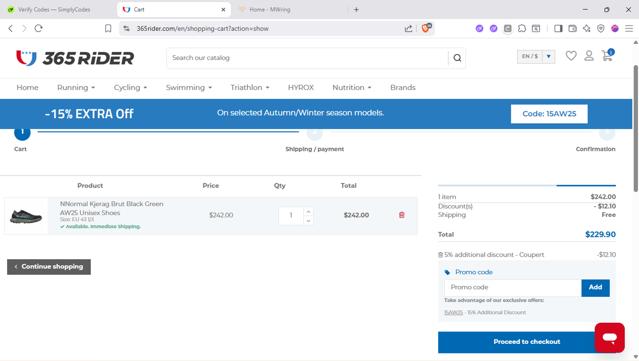Expand the Swimming menu
Viewport: 639px width, 361px height.
(x=189, y=88)
